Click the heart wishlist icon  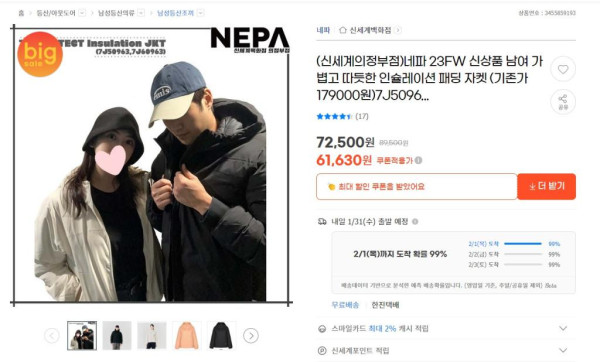(562, 69)
